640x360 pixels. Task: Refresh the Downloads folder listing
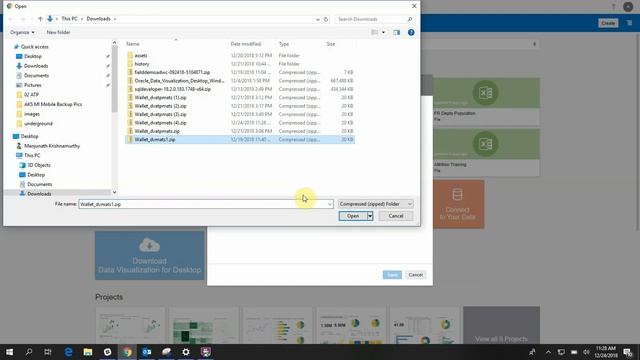[x=326, y=19]
